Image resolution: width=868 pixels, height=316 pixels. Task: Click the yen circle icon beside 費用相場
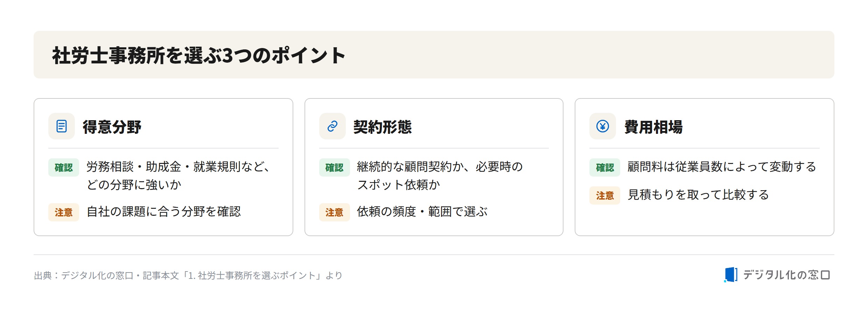point(603,126)
